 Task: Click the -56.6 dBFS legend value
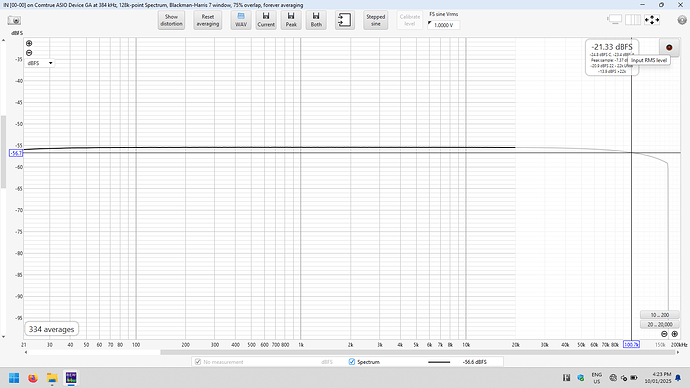(475, 362)
